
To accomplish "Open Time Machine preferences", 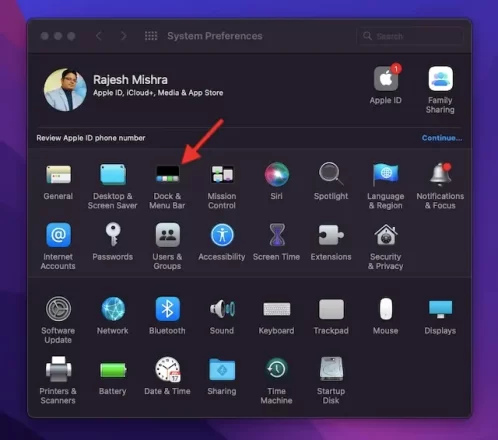I will coord(277,369).
